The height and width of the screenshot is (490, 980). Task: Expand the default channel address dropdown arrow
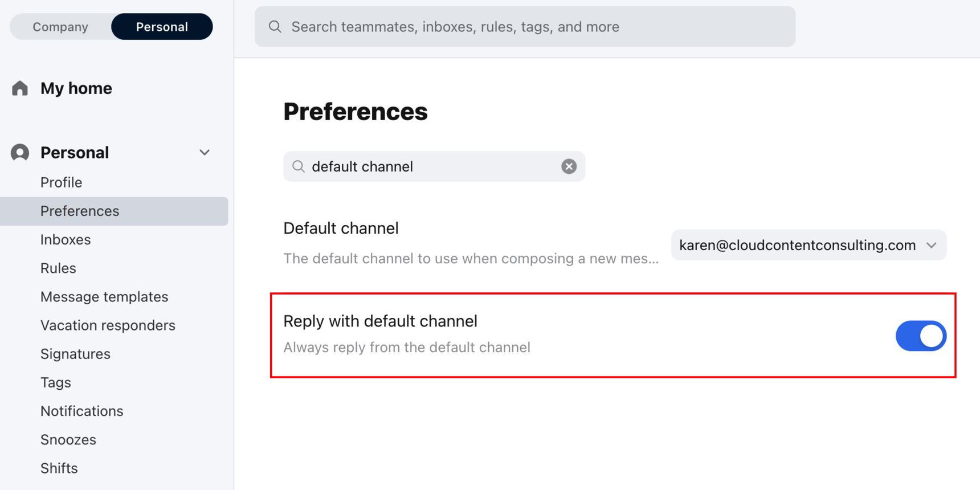[932, 245]
